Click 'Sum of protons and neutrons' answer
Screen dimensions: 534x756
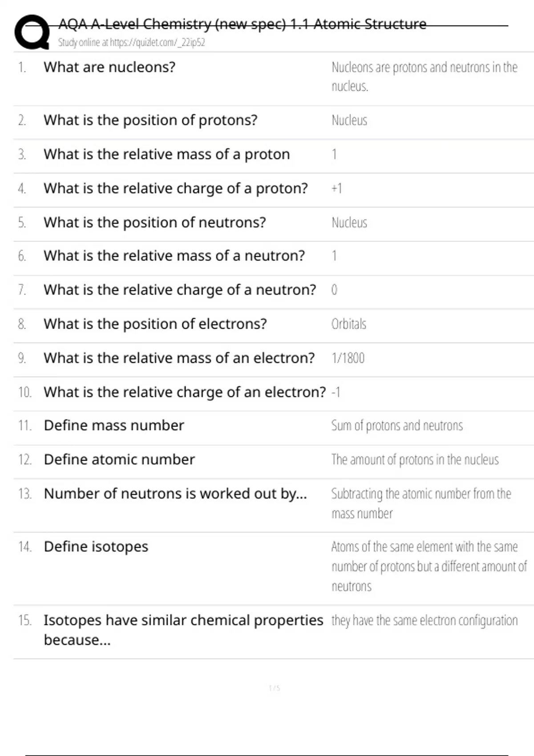397,426
